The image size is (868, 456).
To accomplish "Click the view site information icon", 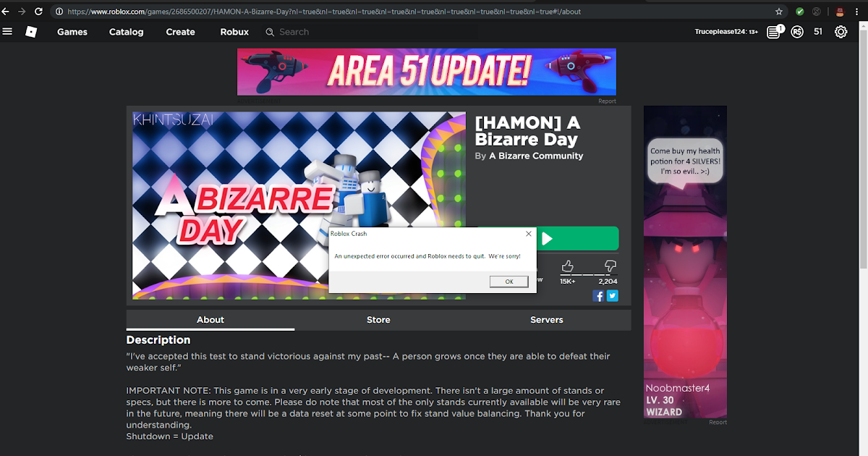I will (x=59, y=12).
